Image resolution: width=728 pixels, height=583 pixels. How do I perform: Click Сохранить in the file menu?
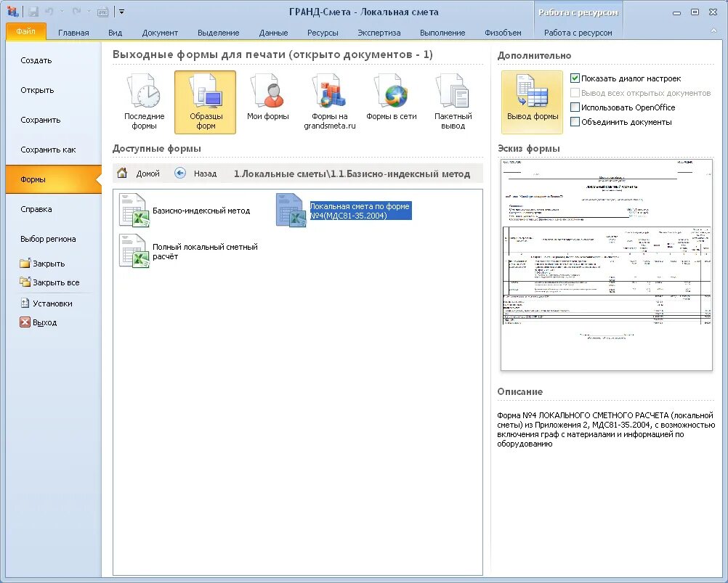coord(53,120)
